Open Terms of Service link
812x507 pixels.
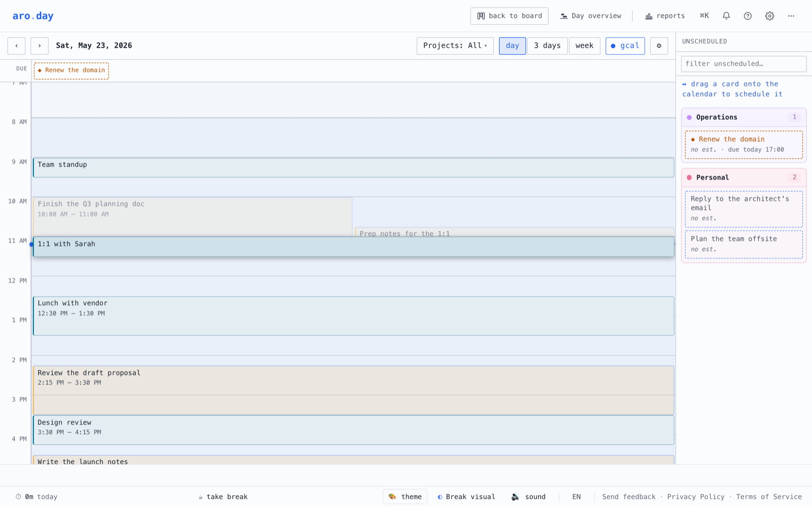769,497
